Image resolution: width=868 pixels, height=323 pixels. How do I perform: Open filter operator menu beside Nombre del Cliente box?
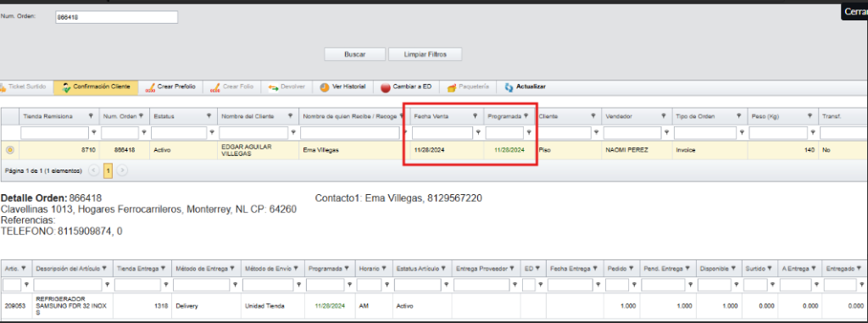(x=293, y=132)
